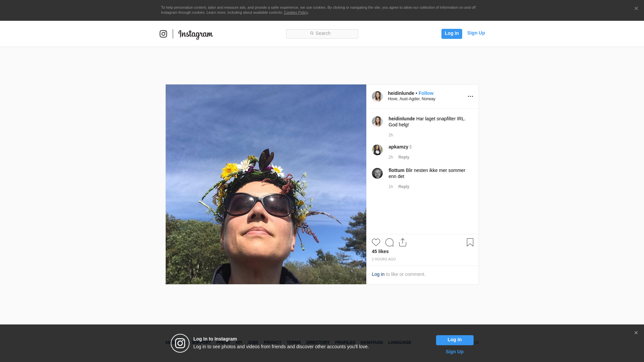Open the JOBS footer link
The height and width of the screenshot is (362, 644).
tap(253, 343)
